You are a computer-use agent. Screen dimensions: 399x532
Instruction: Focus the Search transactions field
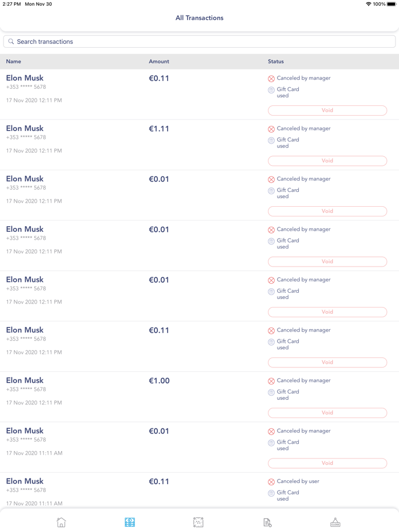(199, 42)
